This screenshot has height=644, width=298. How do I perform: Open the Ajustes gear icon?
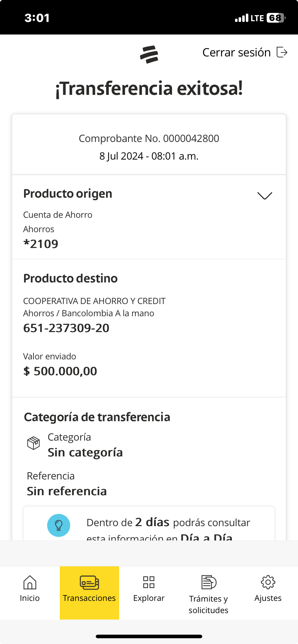coord(268,582)
